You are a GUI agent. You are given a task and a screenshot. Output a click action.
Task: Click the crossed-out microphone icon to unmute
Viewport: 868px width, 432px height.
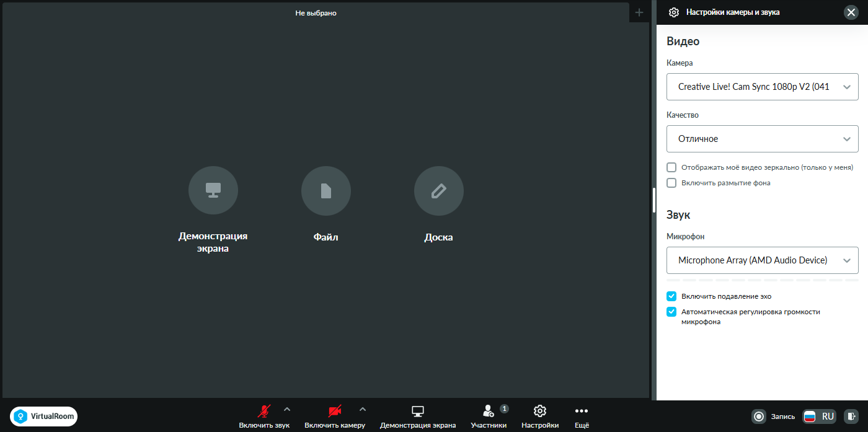[264, 411]
